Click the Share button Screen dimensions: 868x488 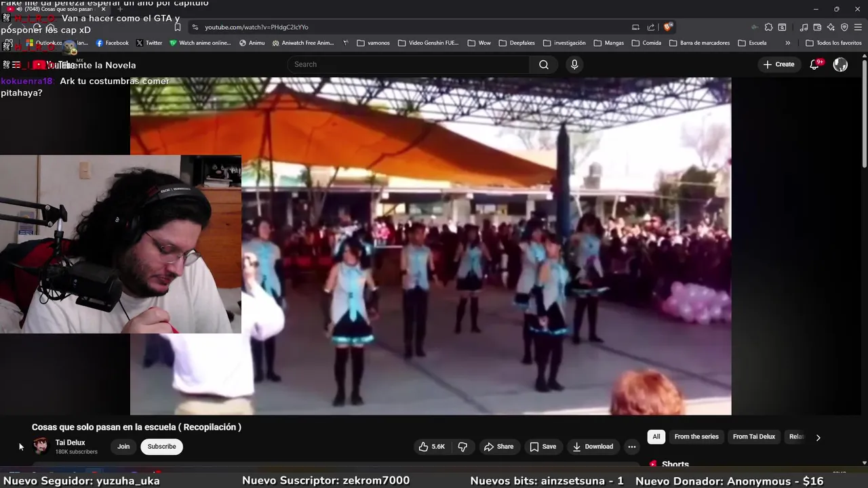(x=498, y=447)
